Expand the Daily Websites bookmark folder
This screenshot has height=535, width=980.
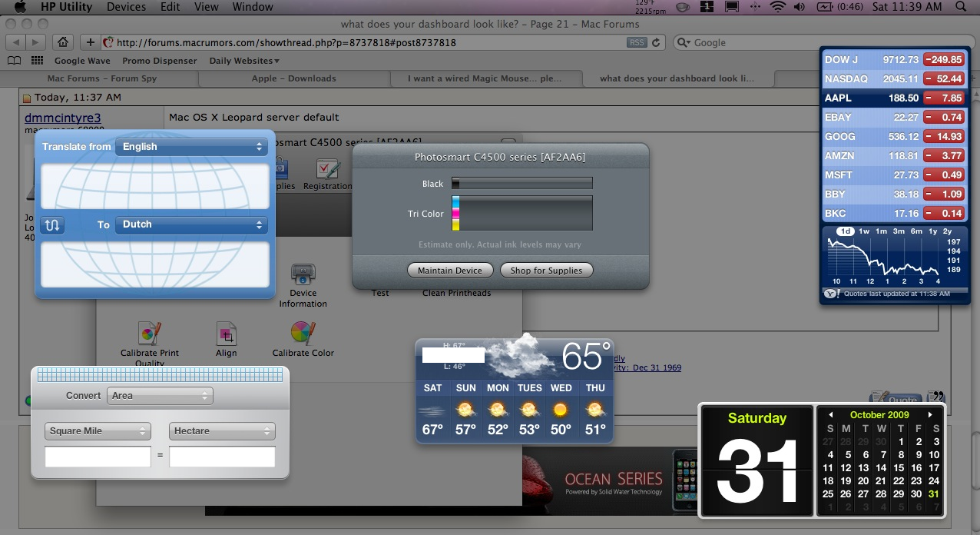coord(244,61)
